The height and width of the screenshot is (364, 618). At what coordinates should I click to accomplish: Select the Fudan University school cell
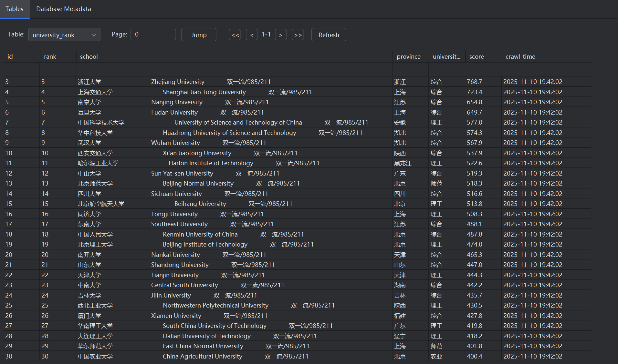(234, 112)
